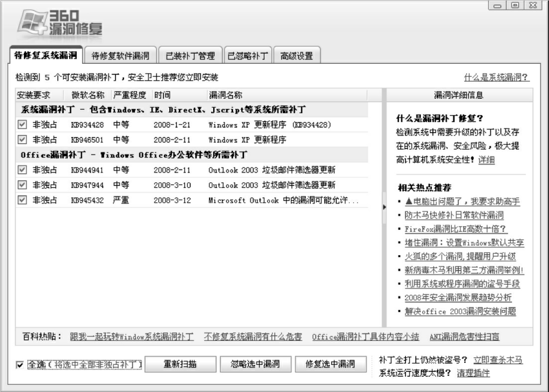Follow the 详细 link in the details panel
Screen dimensions: 549x392
pos(486,160)
